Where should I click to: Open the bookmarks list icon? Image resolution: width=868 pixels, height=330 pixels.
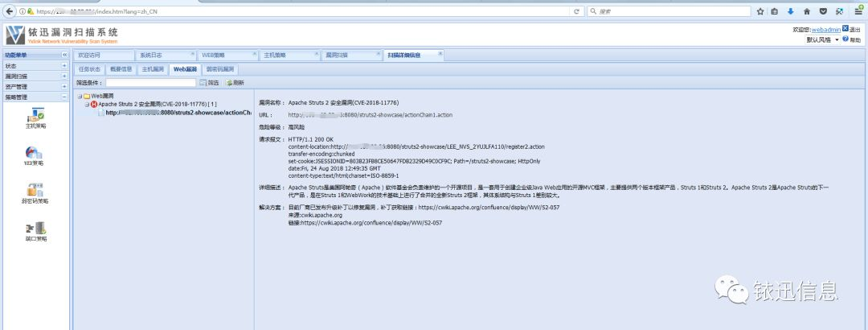click(775, 11)
